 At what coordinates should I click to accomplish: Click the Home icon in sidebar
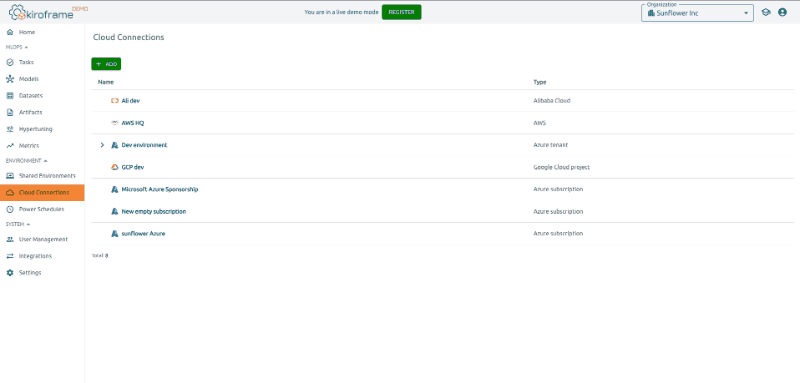[10, 32]
